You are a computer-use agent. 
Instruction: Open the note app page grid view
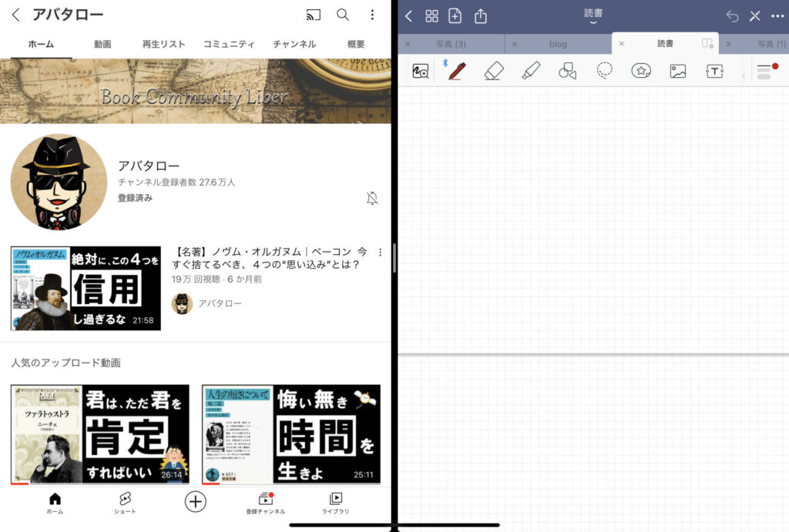pos(431,16)
